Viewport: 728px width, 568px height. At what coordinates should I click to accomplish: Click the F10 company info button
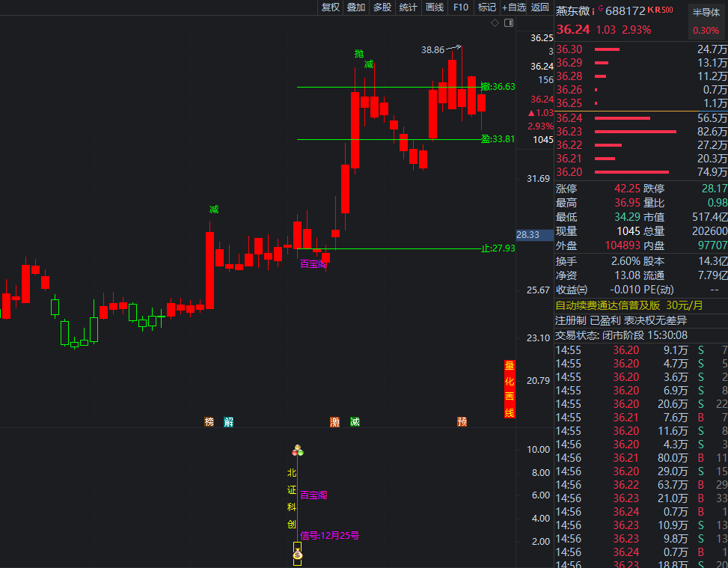(x=461, y=7)
